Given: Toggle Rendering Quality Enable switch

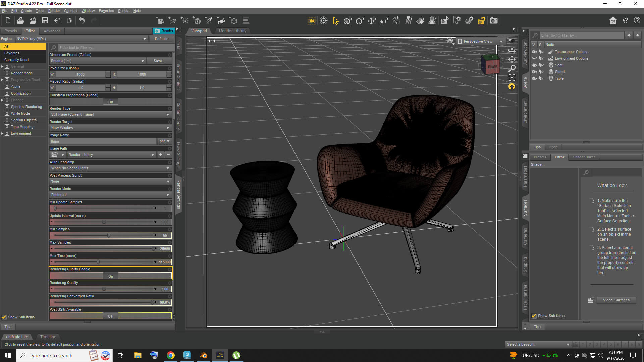Looking at the screenshot, I should tap(111, 276).
